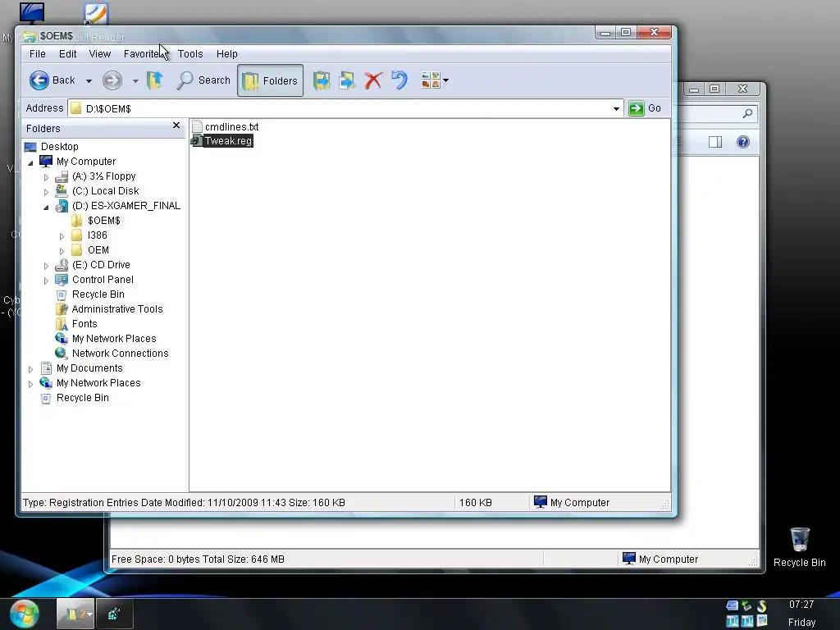840x630 pixels.
Task: Click the Explorer taskbar button
Action: click(75, 614)
